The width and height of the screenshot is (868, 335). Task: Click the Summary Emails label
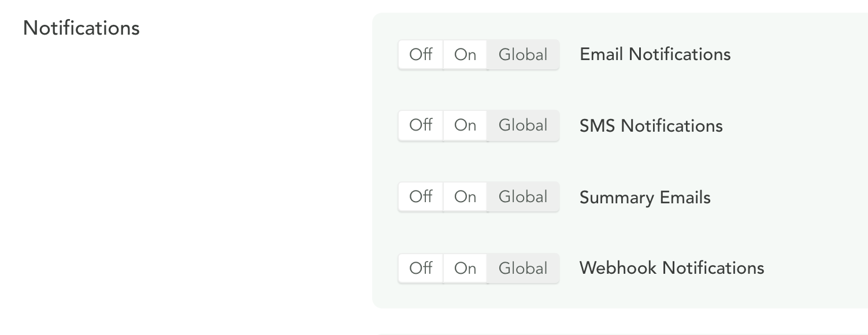pyautogui.click(x=645, y=198)
